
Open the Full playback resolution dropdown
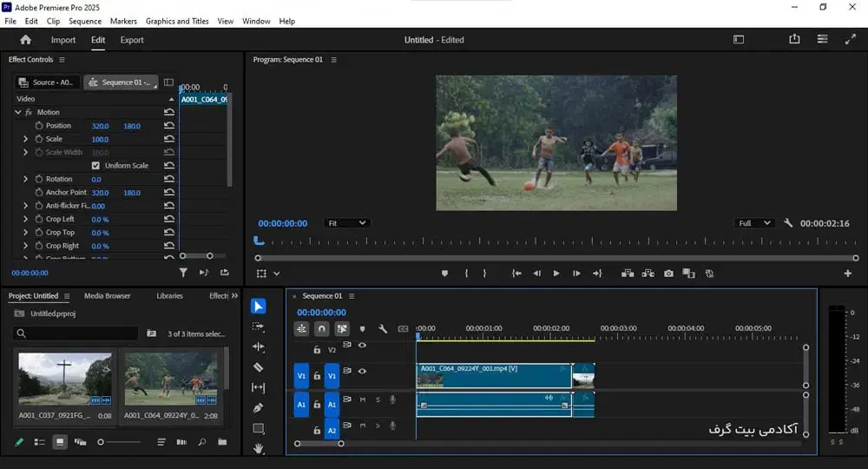[754, 223]
